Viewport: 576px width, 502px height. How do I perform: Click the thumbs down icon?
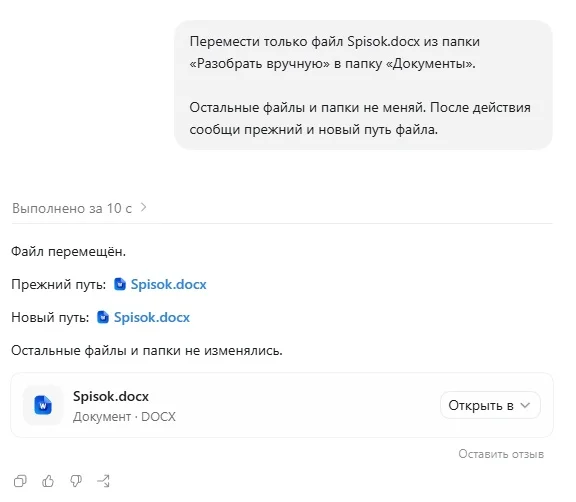[76, 481]
